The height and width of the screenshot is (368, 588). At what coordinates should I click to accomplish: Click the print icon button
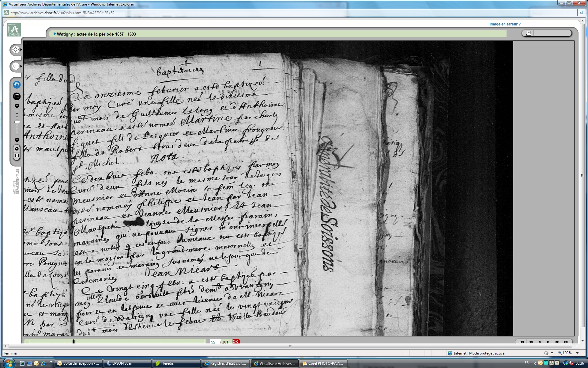[529, 33]
